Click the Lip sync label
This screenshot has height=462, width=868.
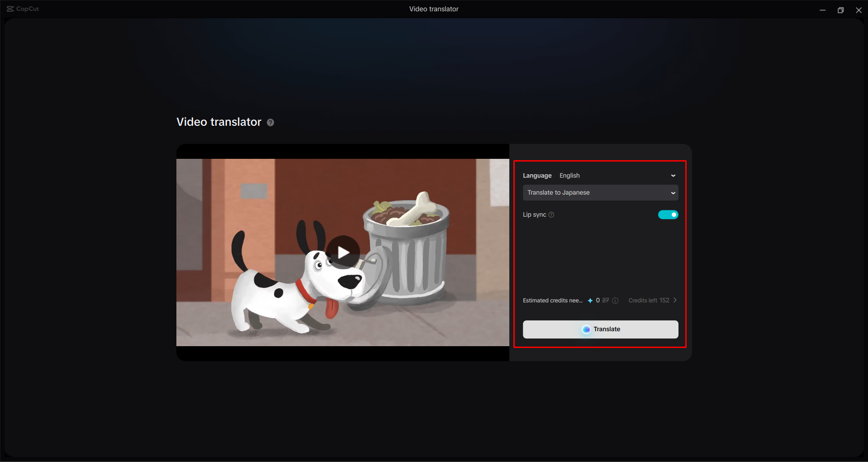tap(535, 214)
